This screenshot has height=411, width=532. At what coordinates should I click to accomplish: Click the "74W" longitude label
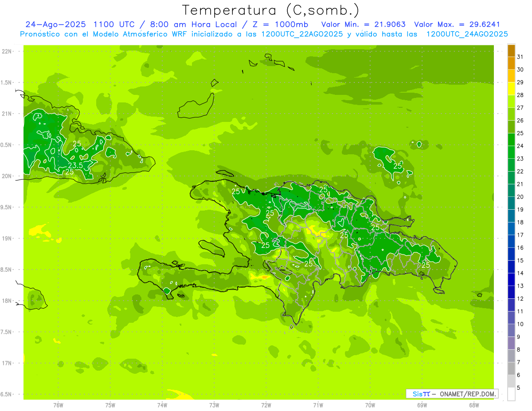click(x=162, y=405)
